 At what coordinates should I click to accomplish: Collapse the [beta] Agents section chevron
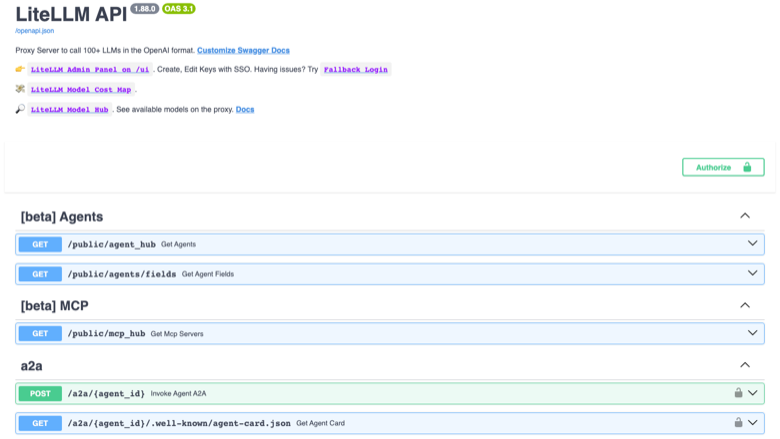click(x=745, y=216)
